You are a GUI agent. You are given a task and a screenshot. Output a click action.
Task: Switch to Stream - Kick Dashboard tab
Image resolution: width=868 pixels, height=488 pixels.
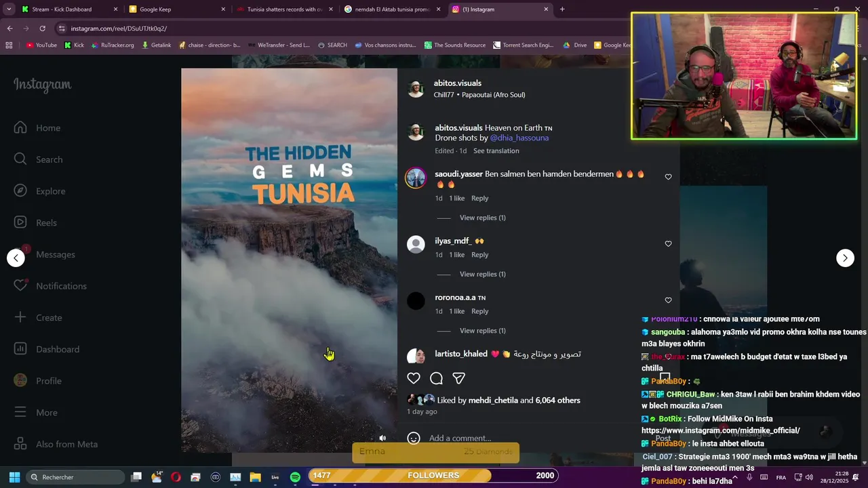[x=68, y=9]
